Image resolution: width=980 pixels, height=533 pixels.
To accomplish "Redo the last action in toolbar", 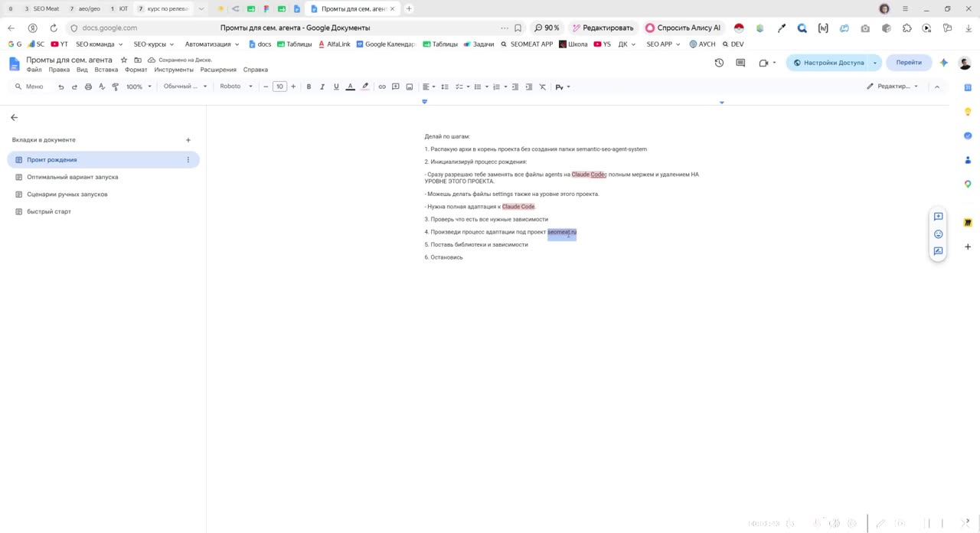I will (74, 87).
